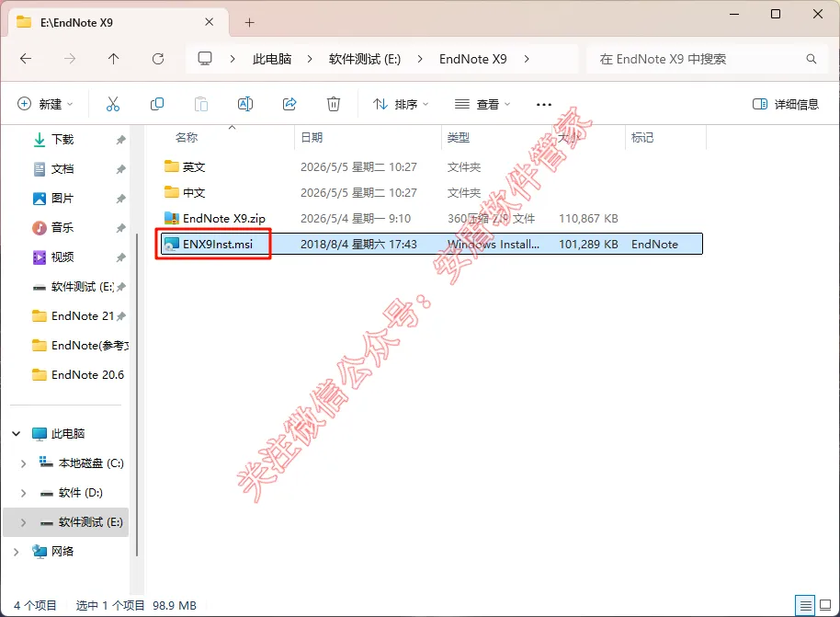The width and height of the screenshot is (840, 617).
Task: Refresh the current folder view
Action: tap(158, 59)
